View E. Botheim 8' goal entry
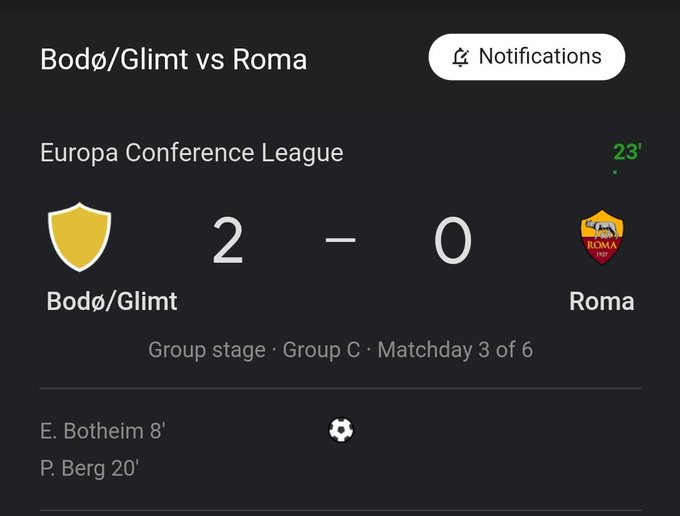Image resolution: width=680 pixels, height=516 pixels. click(x=103, y=431)
